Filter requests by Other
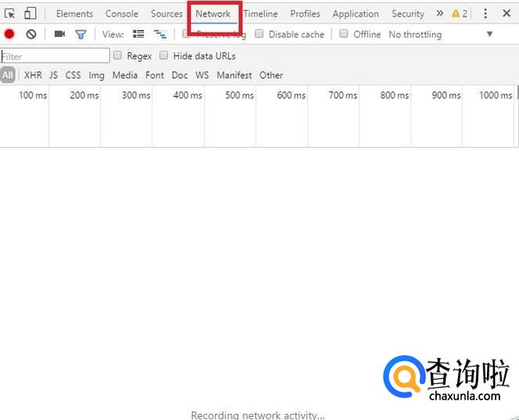519x420 pixels. click(271, 75)
